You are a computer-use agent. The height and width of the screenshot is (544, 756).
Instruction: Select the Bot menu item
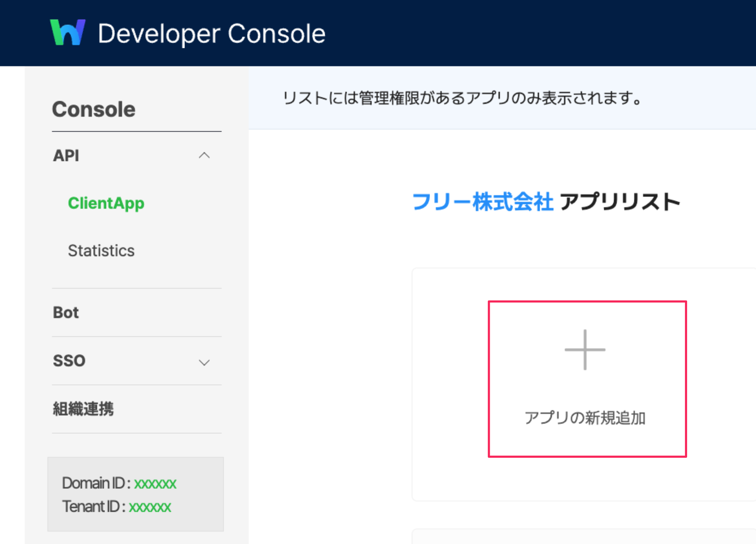(66, 312)
